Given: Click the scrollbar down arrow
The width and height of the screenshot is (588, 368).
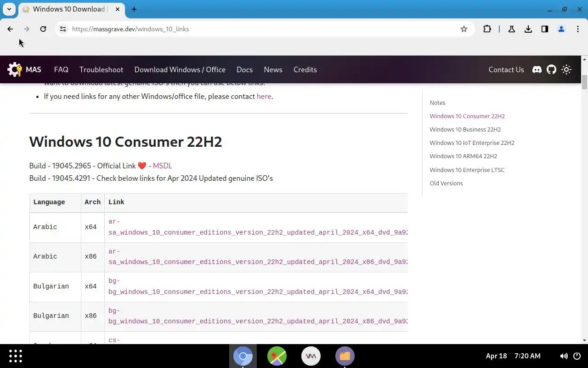Looking at the screenshot, I should point(584,340).
